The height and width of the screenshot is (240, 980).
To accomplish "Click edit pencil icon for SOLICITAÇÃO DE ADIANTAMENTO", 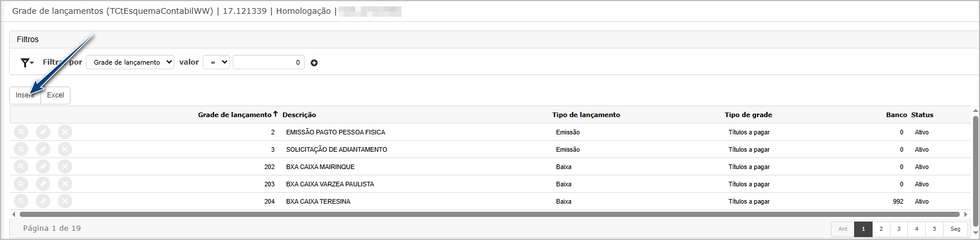I will click(43, 149).
